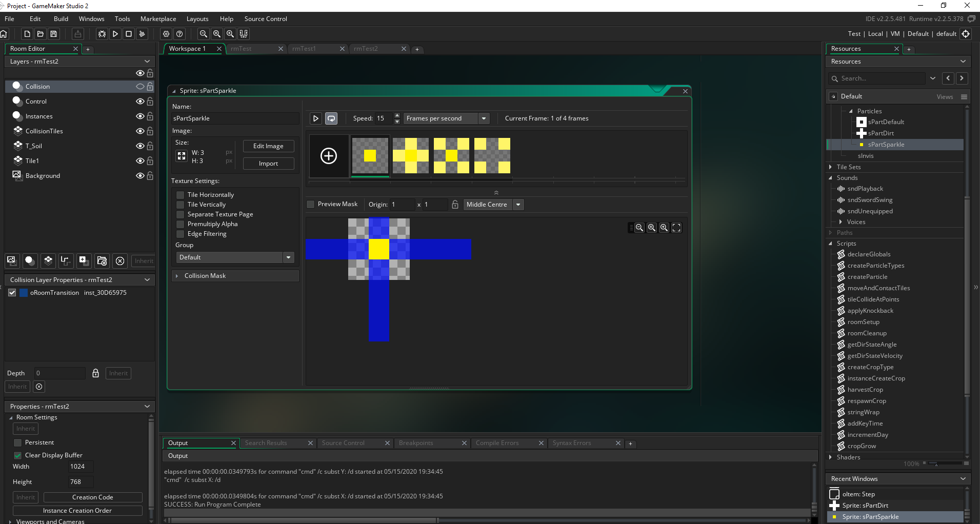The image size is (980, 524).
Task: Add a new layer folder
Action: [102, 260]
